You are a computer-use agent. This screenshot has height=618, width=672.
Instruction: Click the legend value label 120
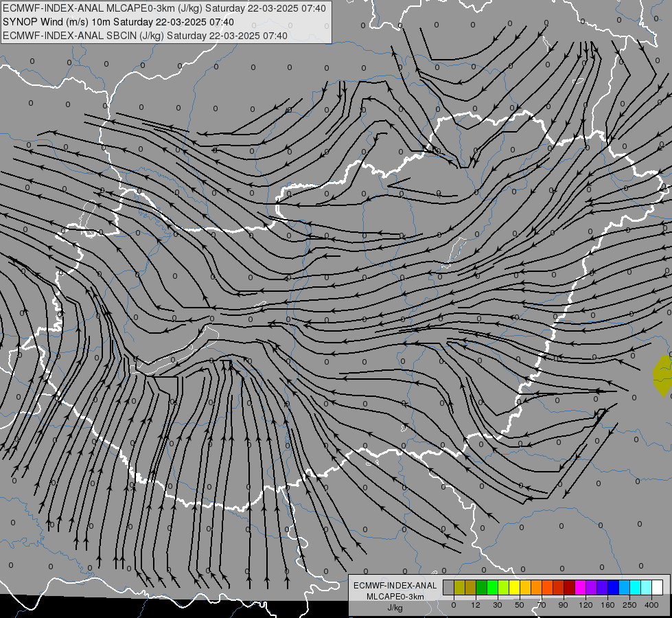tap(586, 605)
